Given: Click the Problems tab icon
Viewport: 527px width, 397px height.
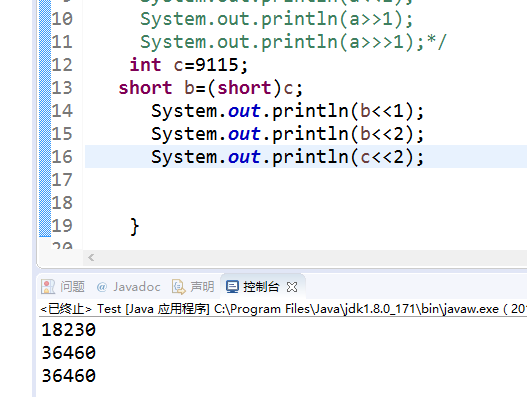Looking at the screenshot, I should 48,287.
